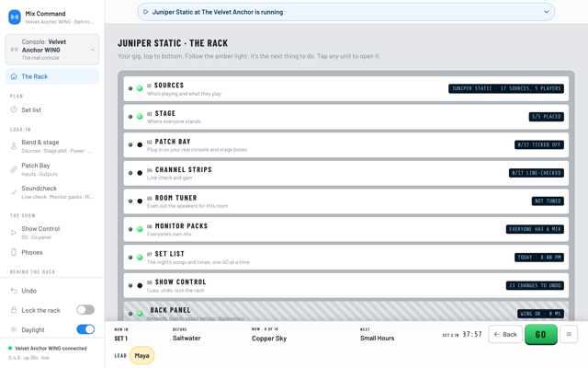Click the previous song Saltwater

coord(187,339)
